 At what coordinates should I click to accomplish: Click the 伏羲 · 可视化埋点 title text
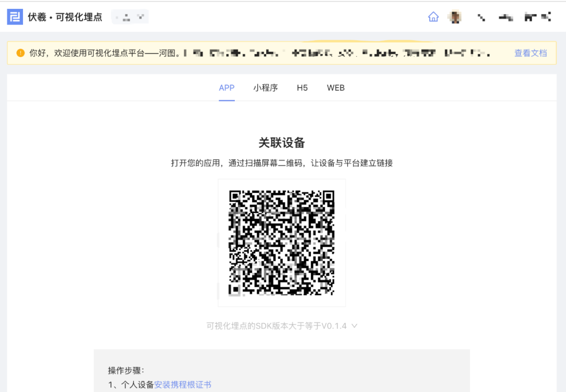click(x=65, y=17)
